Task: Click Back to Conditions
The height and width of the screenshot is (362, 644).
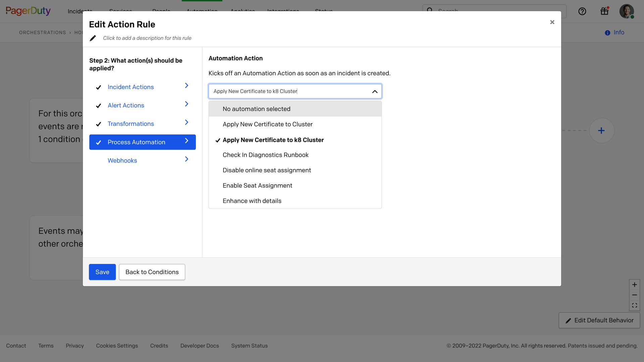Action: 152,272
